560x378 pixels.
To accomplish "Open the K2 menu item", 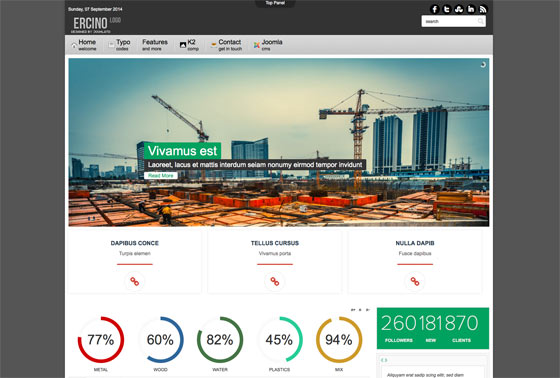I will 189,45.
